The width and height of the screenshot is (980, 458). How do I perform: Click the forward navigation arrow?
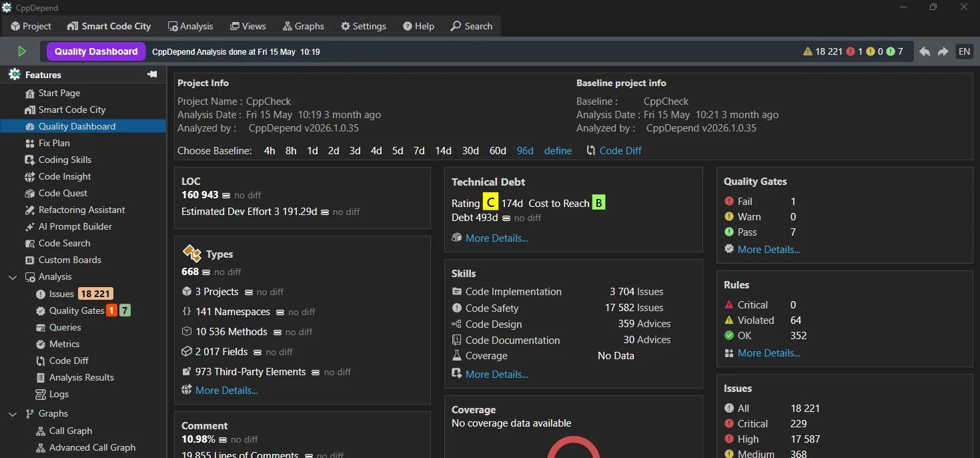click(x=943, y=51)
